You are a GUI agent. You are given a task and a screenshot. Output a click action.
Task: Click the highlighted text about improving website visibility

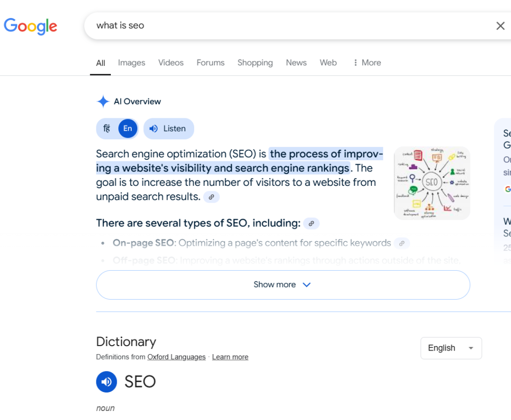pos(239,161)
